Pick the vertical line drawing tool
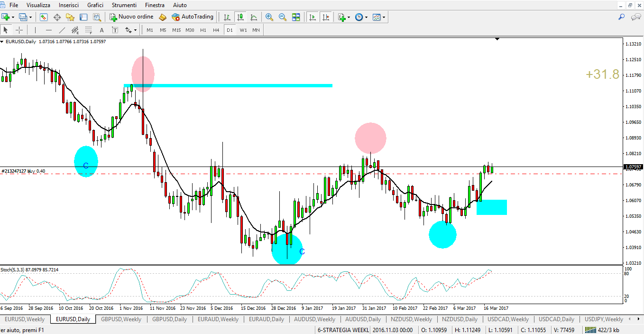644x334 pixels. (x=35, y=30)
